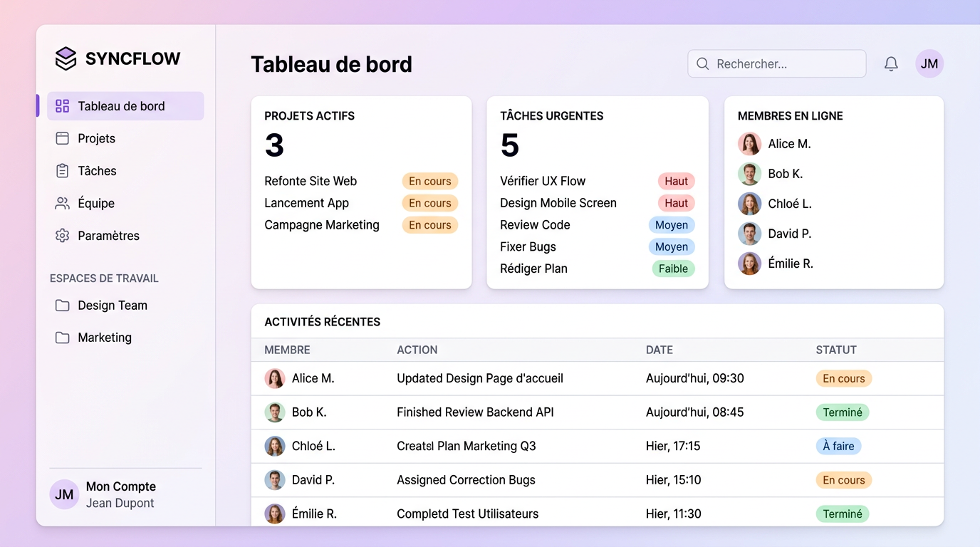Click the Marketing folder icon

pos(63,338)
